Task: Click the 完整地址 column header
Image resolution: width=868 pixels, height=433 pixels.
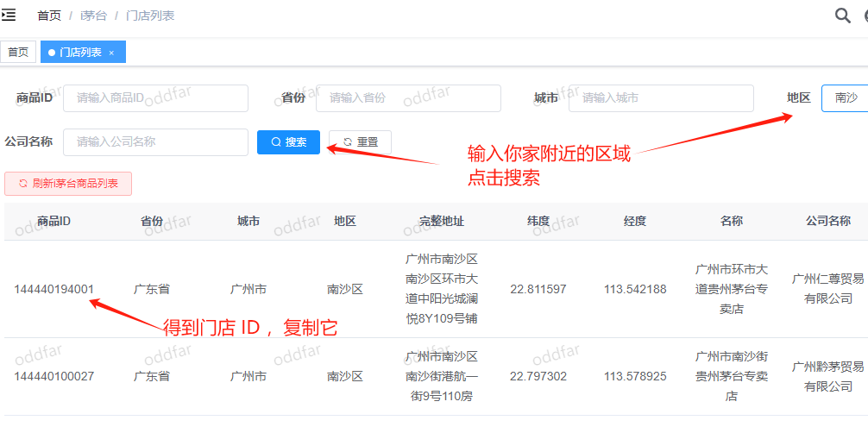Action: [442, 222]
